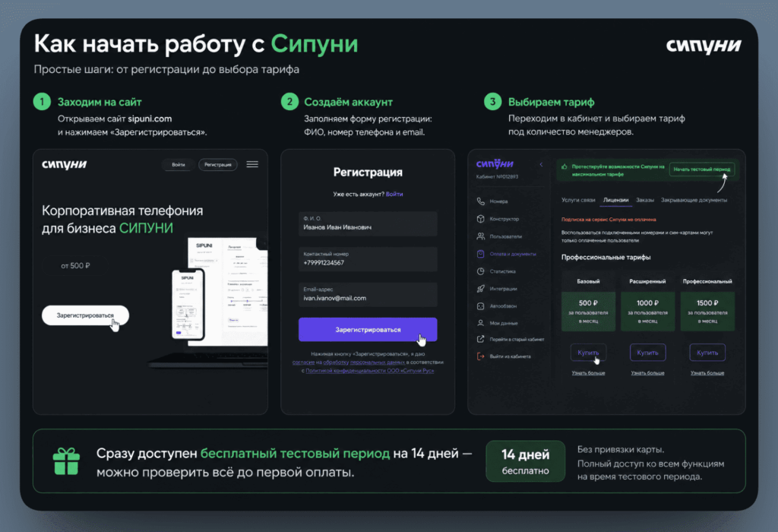Click Купить under Расширенный tariff
This screenshot has width=778, height=532.
point(647,353)
